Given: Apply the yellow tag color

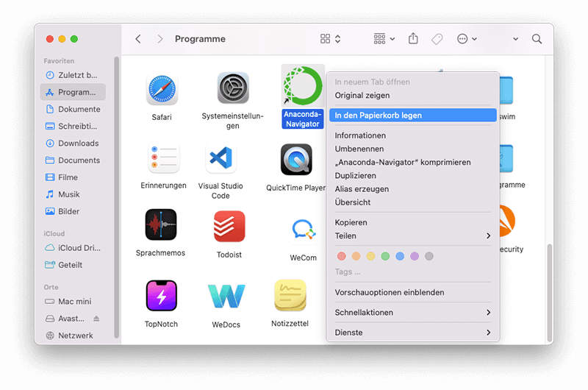Looking at the screenshot, I should pos(370,256).
